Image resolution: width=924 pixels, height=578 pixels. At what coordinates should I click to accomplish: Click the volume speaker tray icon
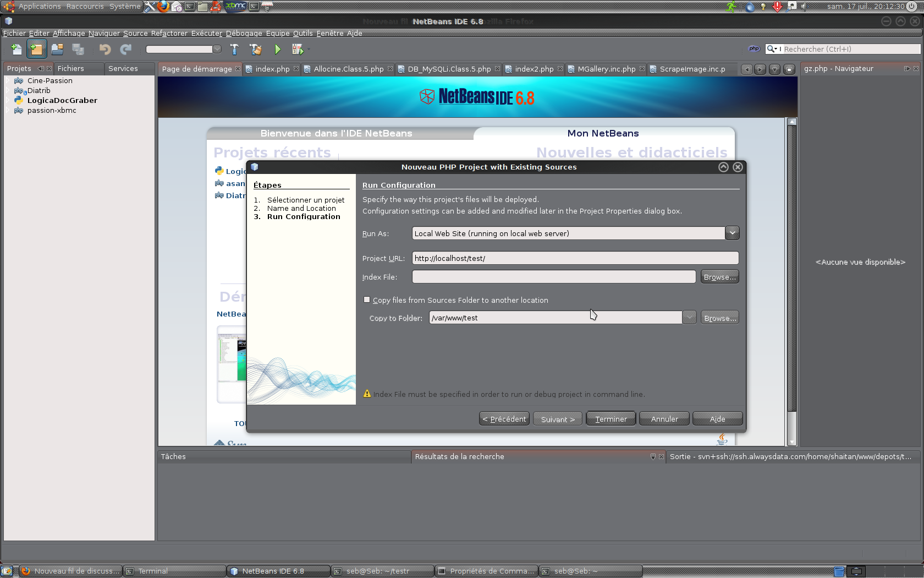pos(804,7)
